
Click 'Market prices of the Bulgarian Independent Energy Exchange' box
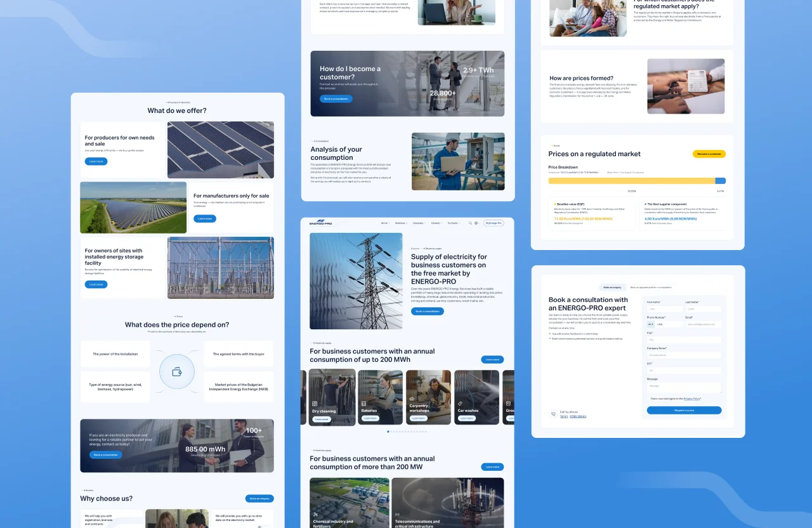point(239,387)
